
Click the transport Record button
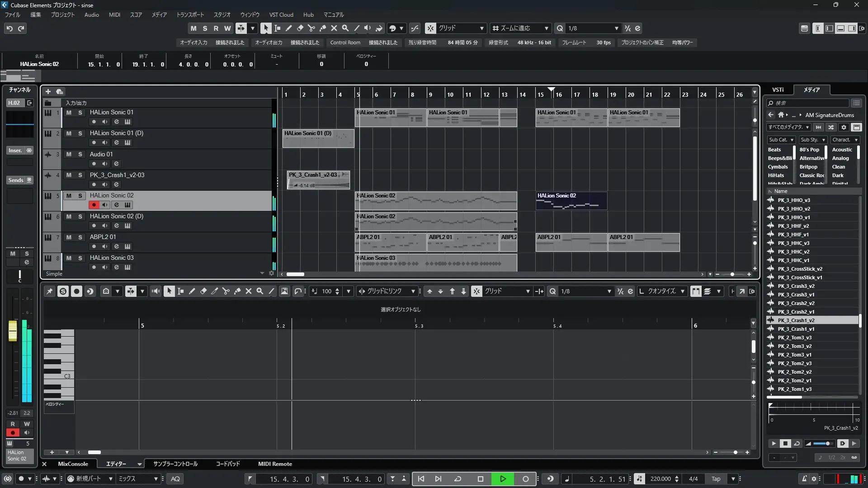(525, 479)
